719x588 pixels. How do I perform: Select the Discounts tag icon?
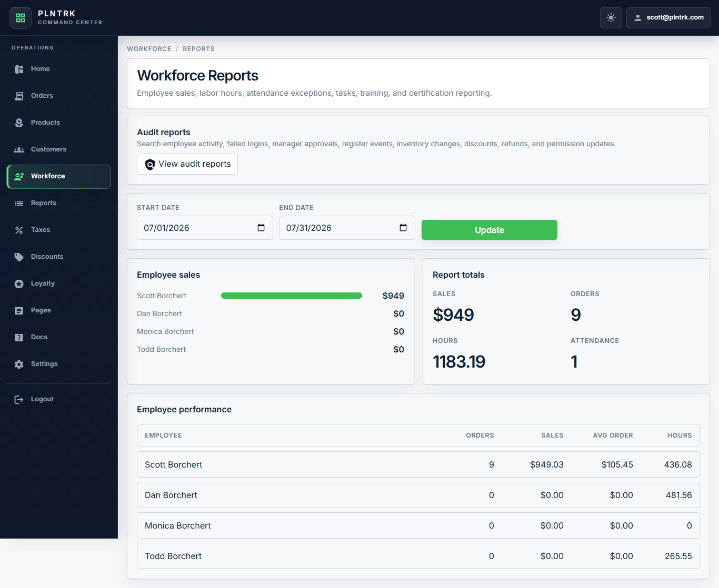19,257
